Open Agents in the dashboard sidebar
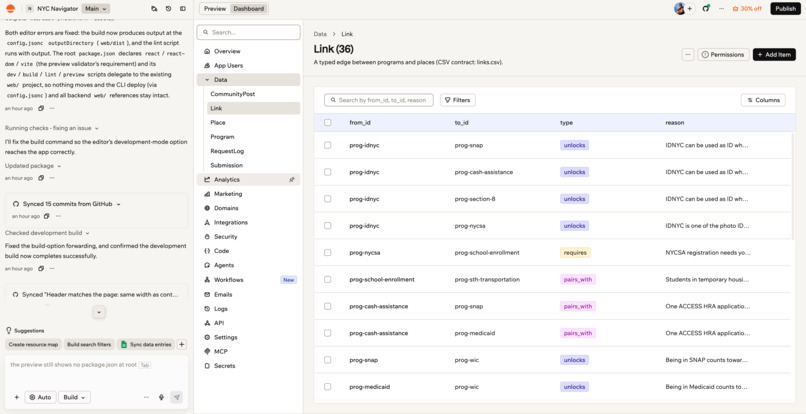This screenshot has width=806, height=414. (x=224, y=265)
